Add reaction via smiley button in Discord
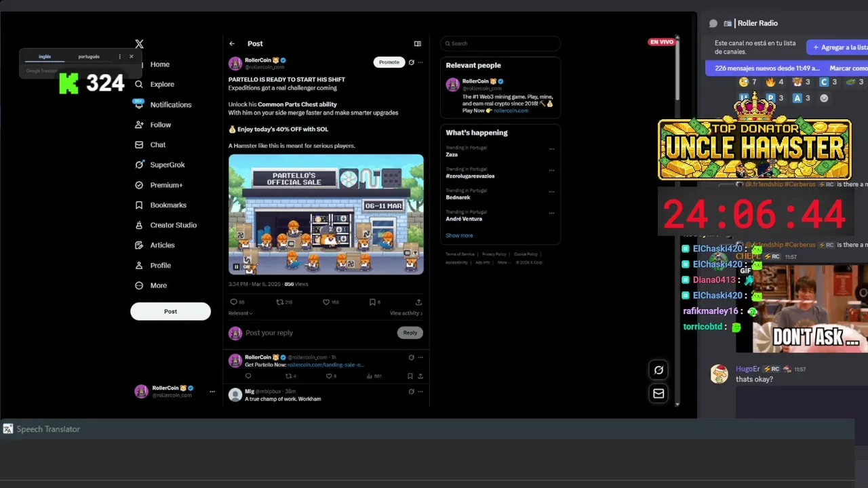 [824, 98]
